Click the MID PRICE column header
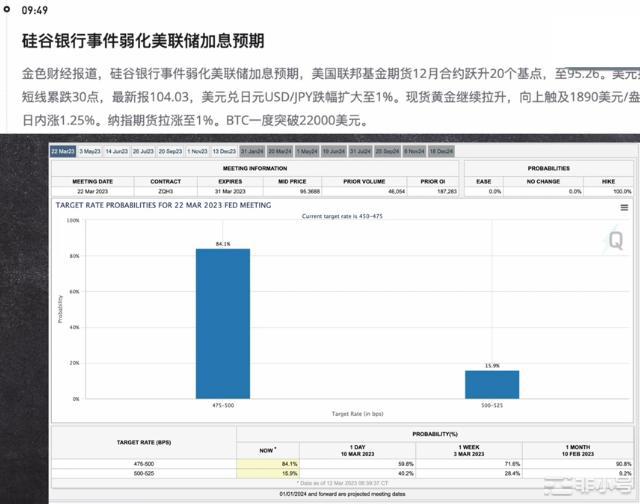 coord(292,182)
